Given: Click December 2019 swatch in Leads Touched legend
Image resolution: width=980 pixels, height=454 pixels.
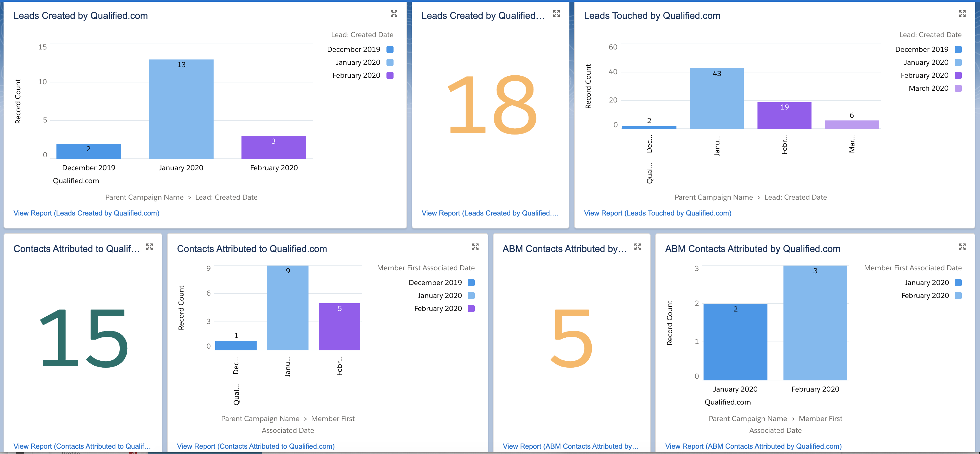Looking at the screenshot, I should (x=958, y=49).
